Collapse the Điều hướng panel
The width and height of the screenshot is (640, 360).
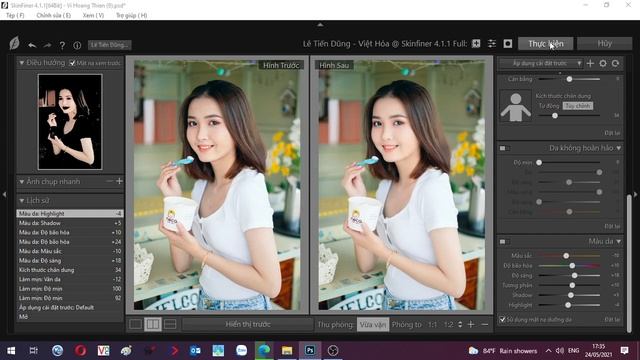22,63
